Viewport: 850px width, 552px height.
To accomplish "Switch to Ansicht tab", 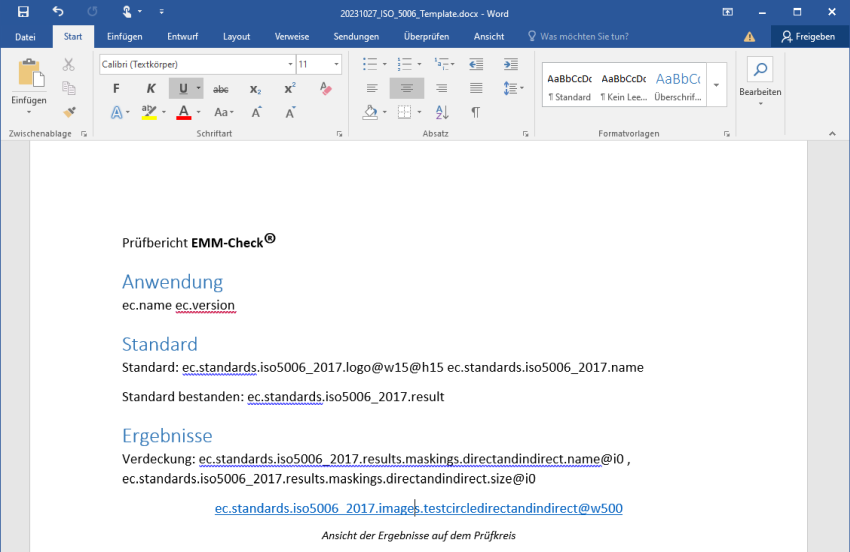I will coord(489,37).
